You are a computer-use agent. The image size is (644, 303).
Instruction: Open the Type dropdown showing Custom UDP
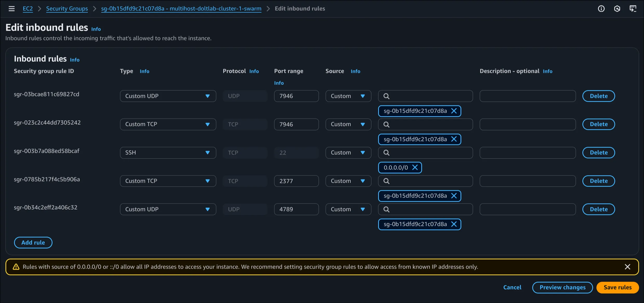point(168,96)
